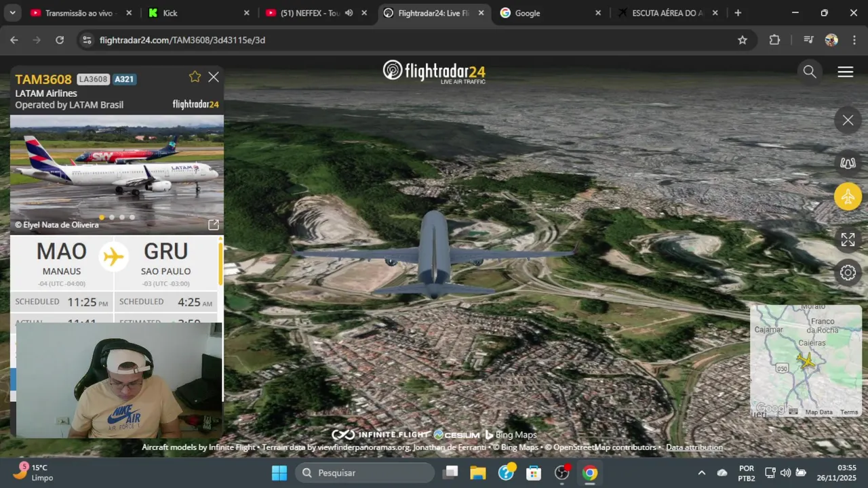Select the fourth photo carousel dot
This screenshot has height=488, width=868.
132,218
